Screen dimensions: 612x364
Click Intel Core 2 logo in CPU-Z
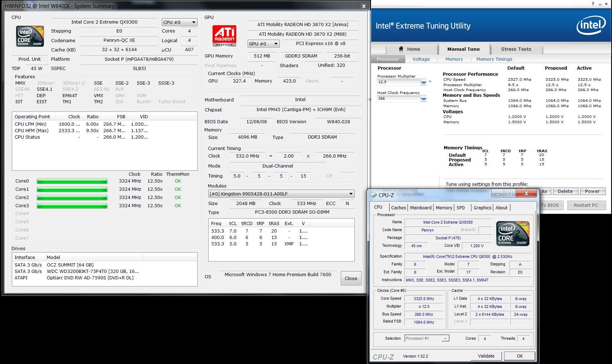pos(513,234)
